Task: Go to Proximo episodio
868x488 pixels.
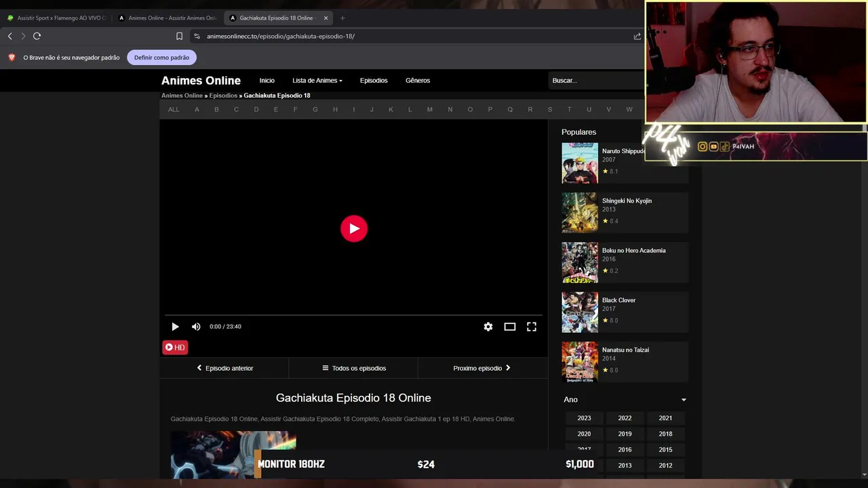Action: (482, 368)
